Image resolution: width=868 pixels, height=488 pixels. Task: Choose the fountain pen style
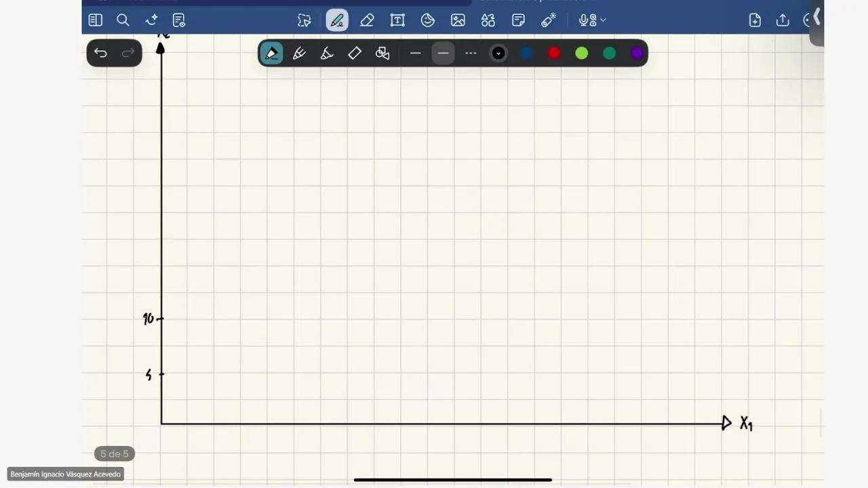[271, 53]
